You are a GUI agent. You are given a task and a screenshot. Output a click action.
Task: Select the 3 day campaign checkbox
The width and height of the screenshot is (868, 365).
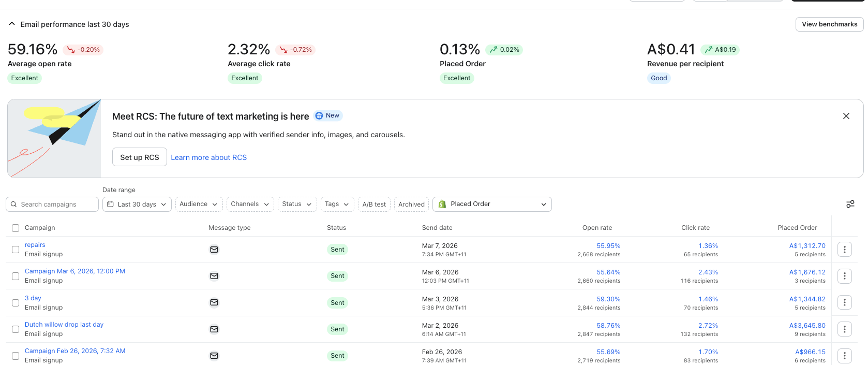click(16, 303)
